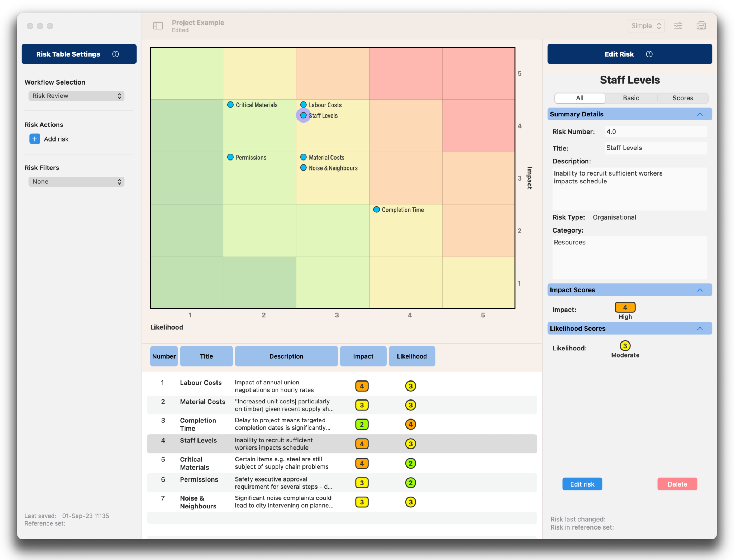The width and height of the screenshot is (734, 560).
Task: Collapse the Summary Details section
Action: coord(700,114)
